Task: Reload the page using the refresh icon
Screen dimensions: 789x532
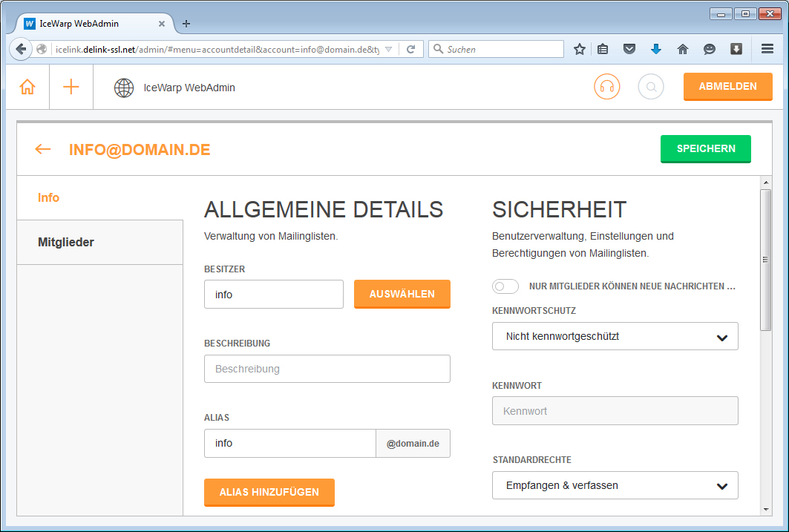Action: pos(410,49)
